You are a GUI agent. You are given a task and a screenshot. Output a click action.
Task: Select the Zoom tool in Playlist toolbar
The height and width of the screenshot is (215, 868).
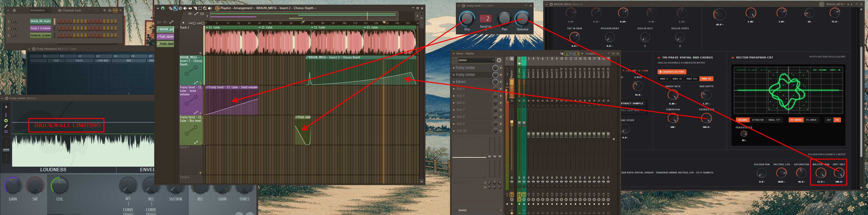205,8
